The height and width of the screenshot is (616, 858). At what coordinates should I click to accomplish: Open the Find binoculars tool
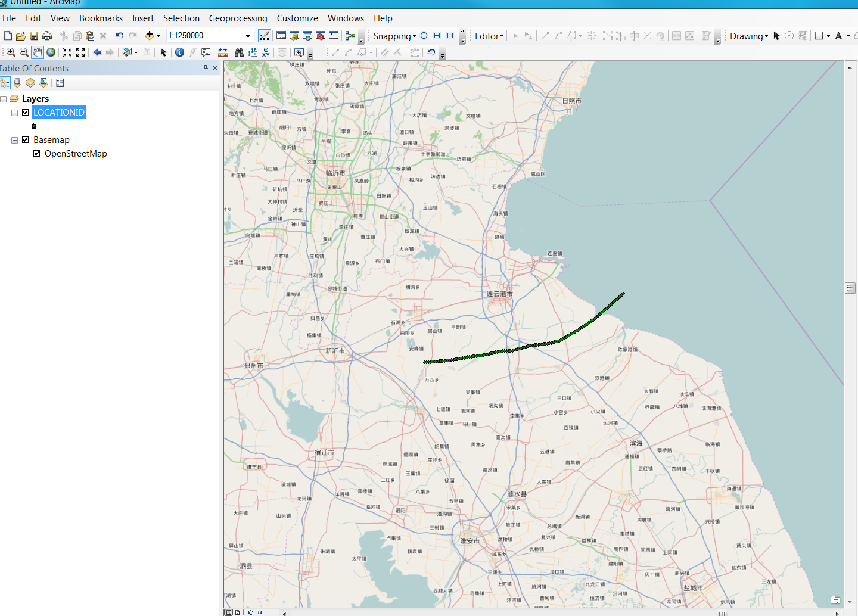tap(239, 52)
